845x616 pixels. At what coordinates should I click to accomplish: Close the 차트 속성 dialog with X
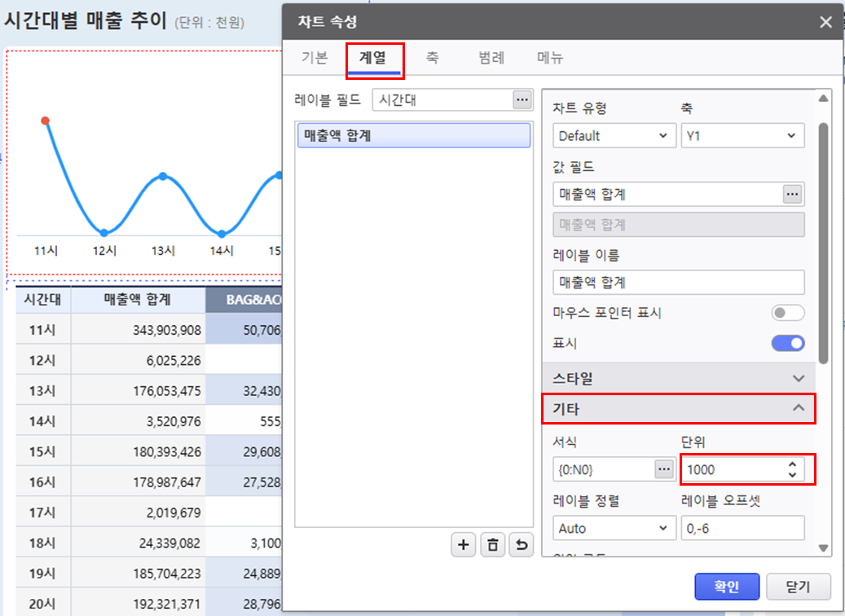coord(825,22)
